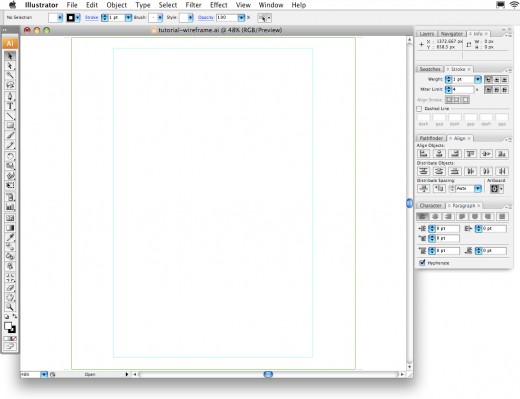
Task: Choose the Rotate tool
Action: (x=10, y=156)
